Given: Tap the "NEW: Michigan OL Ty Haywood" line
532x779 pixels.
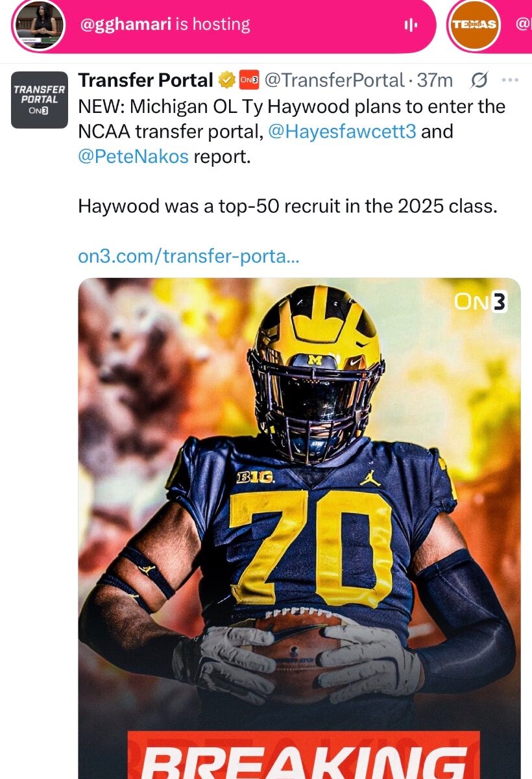Looking at the screenshot, I should pos(291,106).
